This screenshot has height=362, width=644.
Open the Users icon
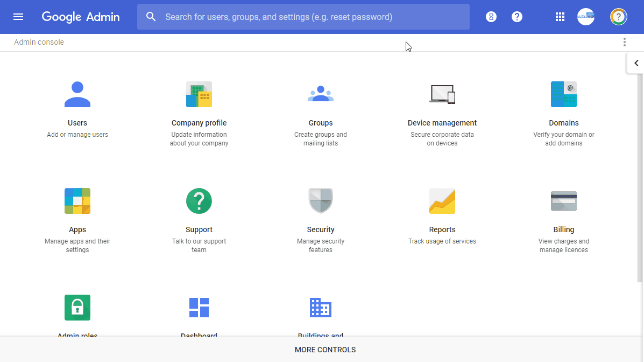[x=77, y=94]
